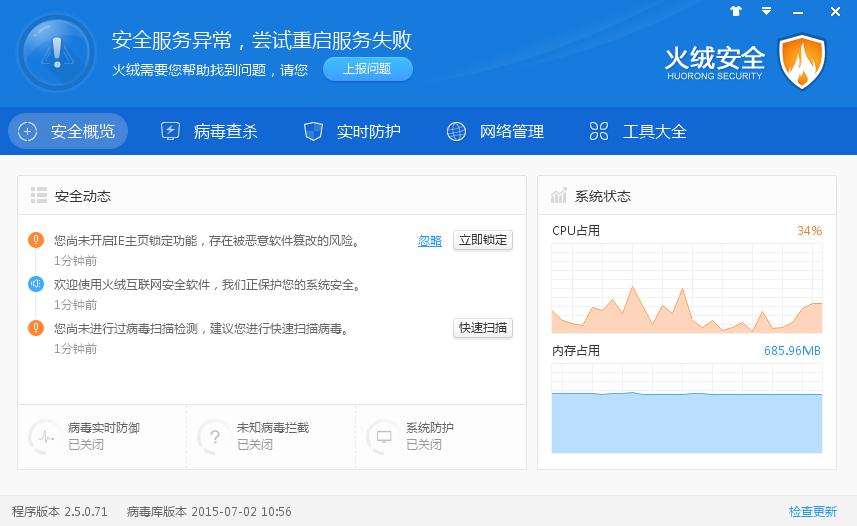Click the Huorong flame shield logo
The height and width of the screenshot is (526, 857).
click(801, 62)
